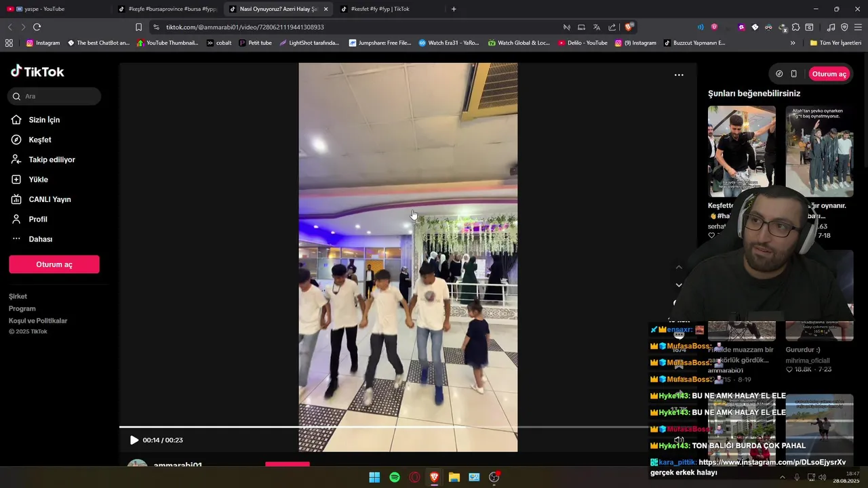Open the Instagram bookmark
The width and height of the screenshot is (868, 488).
pyautogui.click(x=43, y=43)
